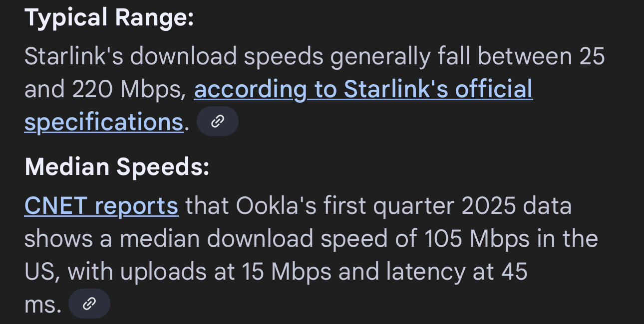
Task: Follow the "according to Starlink's official" link
Action: pyautogui.click(x=363, y=89)
